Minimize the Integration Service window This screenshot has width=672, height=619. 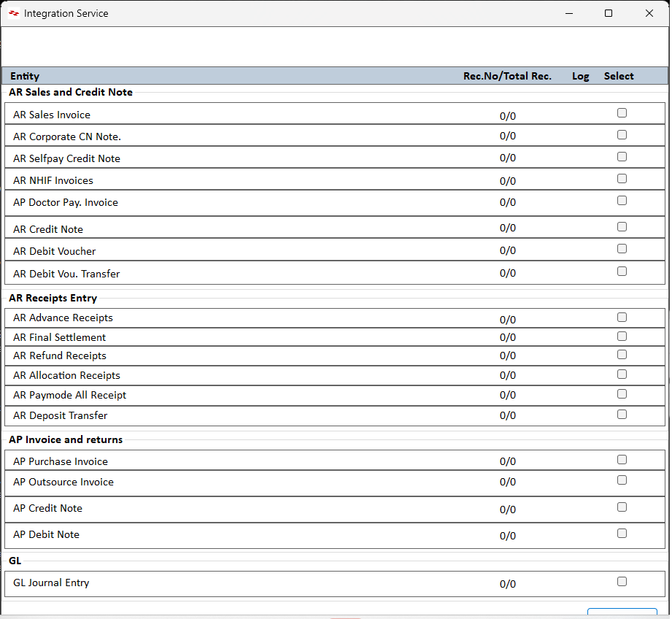(568, 13)
